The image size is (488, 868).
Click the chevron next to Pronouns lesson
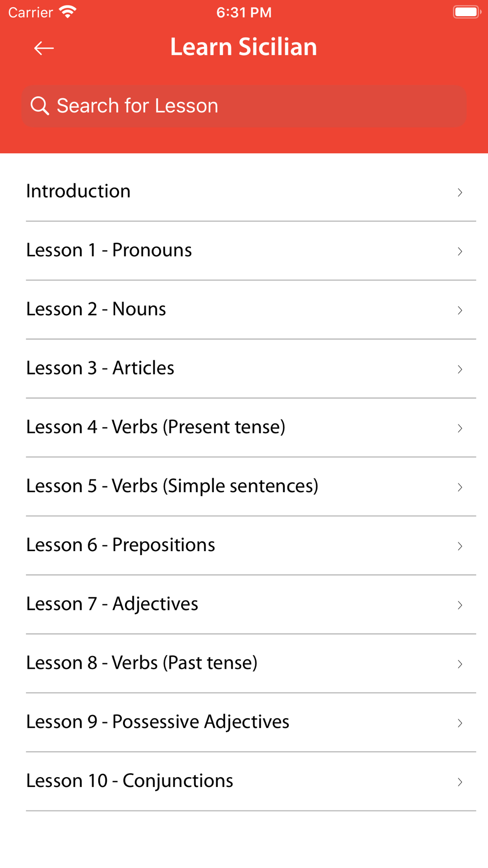[460, 251]
